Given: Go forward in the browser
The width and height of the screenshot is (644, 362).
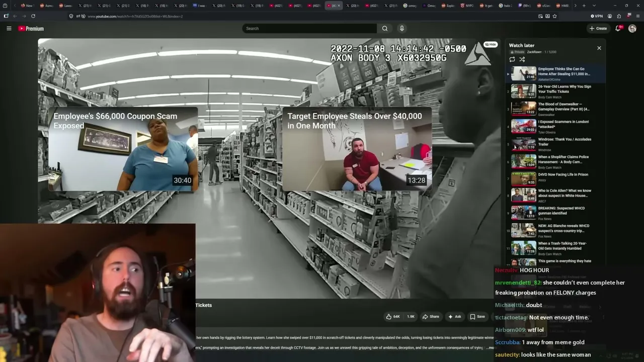Looking at the screenshot, I should pos(24,16).
